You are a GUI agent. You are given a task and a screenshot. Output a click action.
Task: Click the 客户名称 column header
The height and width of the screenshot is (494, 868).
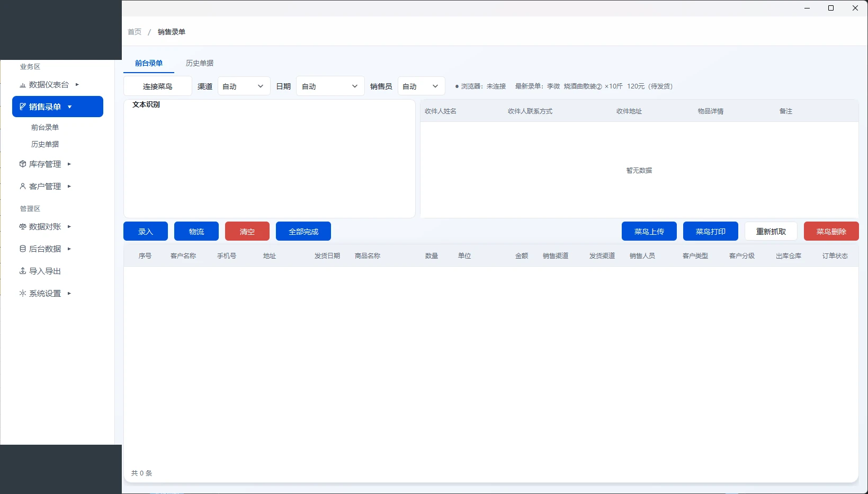[x=183, y=256]
